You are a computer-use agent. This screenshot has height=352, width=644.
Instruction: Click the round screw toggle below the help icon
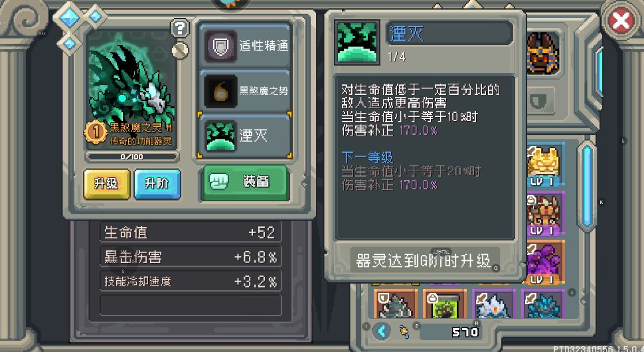point(180,50)
